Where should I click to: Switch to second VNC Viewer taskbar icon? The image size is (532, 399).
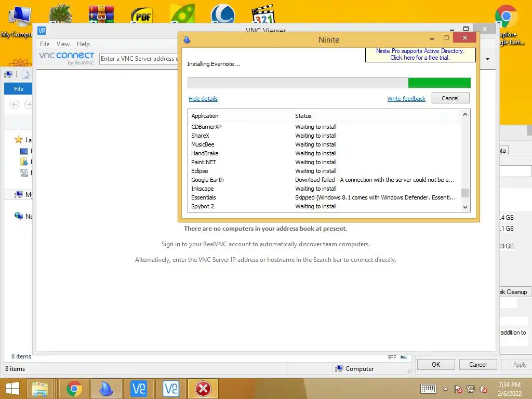(x=170, y=389)
